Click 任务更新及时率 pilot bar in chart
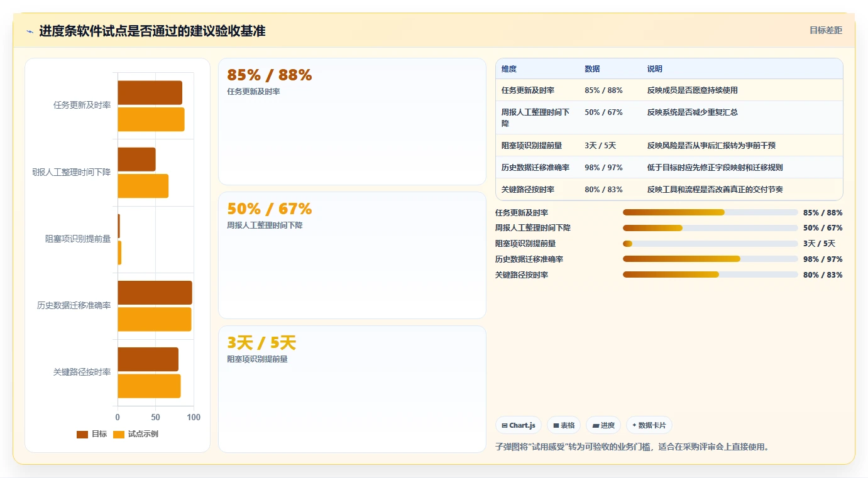The width and height of the screenshot is (868, 478). point(151,119)
